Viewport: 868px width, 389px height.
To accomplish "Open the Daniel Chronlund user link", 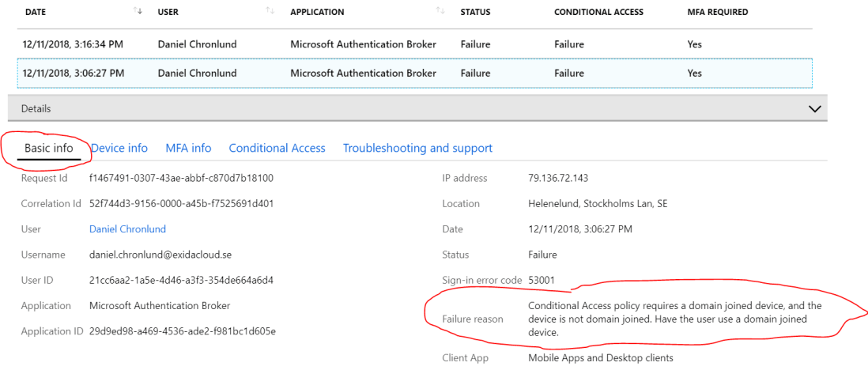I will 127,229.
